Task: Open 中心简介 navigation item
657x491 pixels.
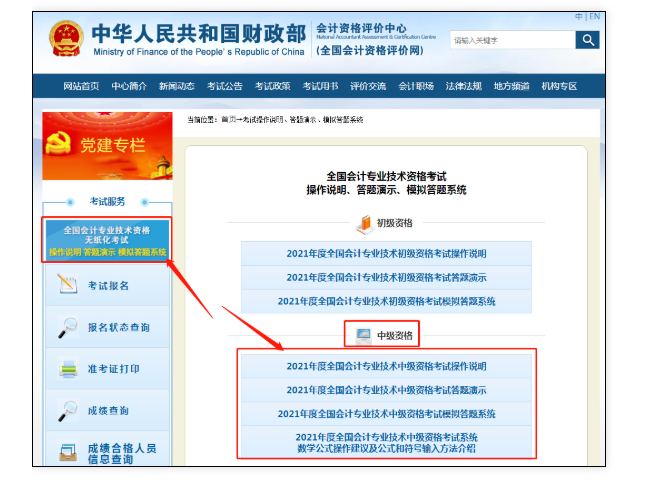Action: click(129, 86)
